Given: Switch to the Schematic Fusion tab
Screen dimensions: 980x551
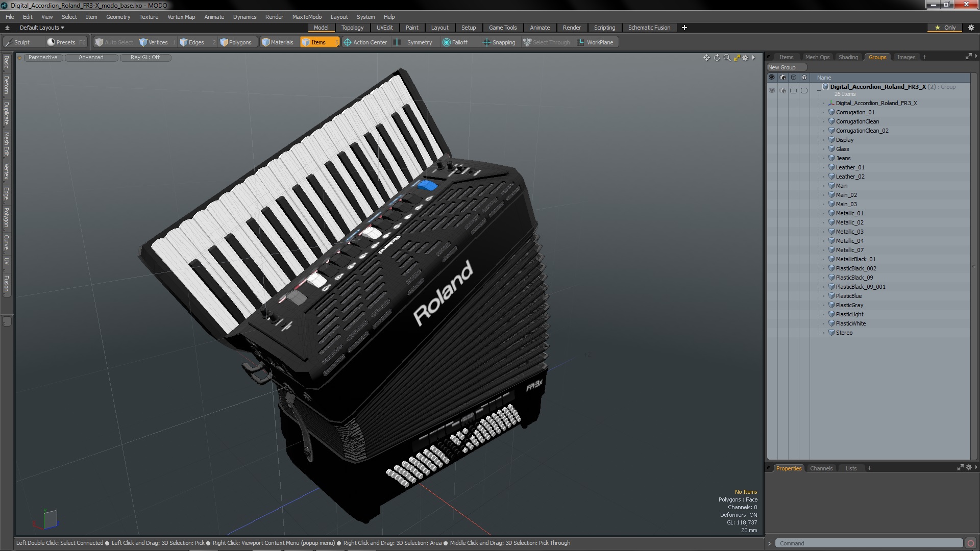Looking at the screenshot, I should coord(649,28).
